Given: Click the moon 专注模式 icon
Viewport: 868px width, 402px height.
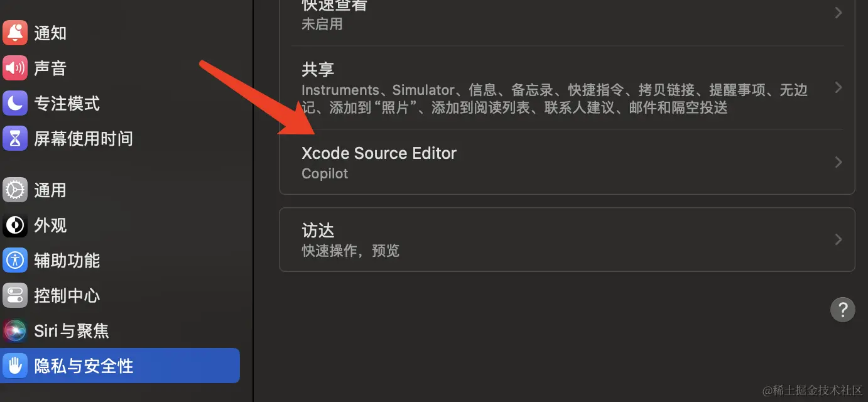Looking at the screenshot, I should [x=15, y=103].
